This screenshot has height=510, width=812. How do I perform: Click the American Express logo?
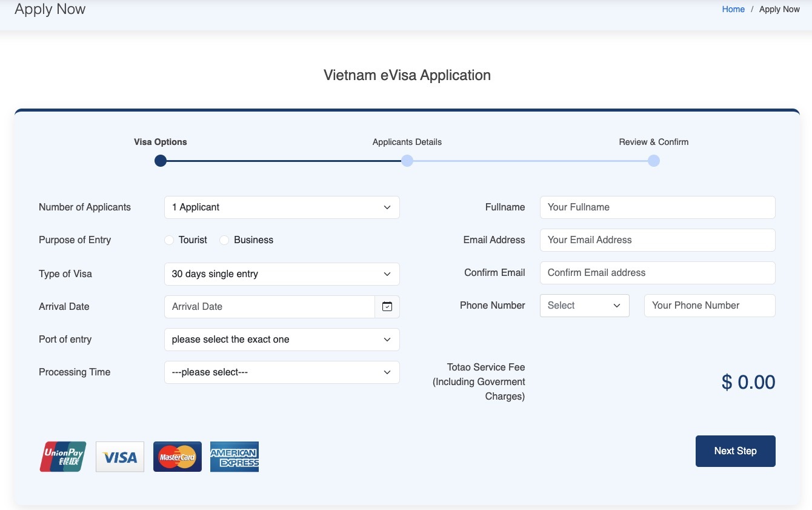tap(235, 457)
